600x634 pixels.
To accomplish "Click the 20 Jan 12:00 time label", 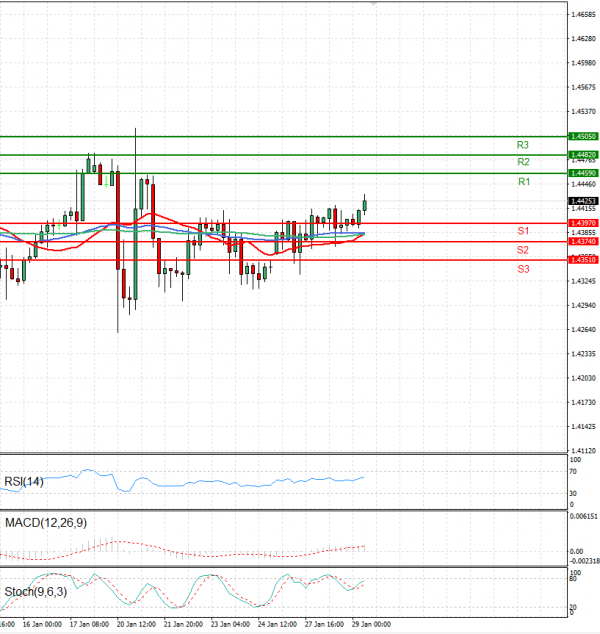I will click(136, 624).
